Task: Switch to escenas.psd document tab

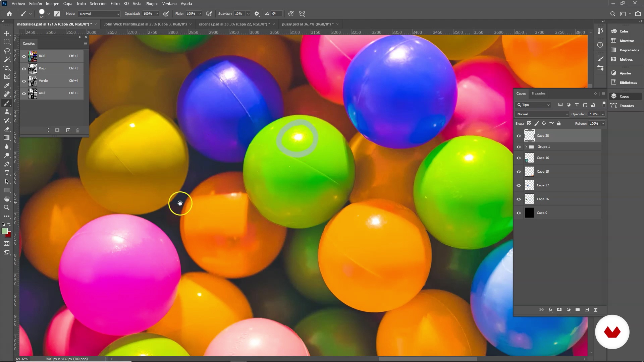Action: click(234, 24)
